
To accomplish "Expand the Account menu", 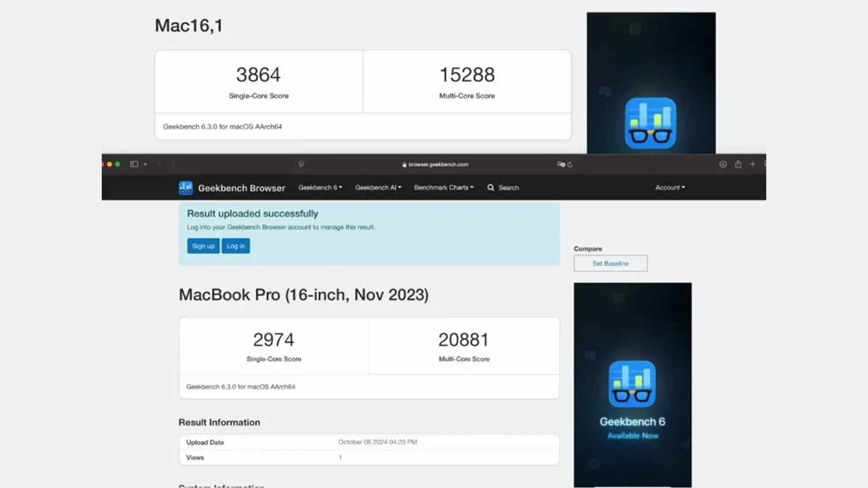I will click(670, 188).
